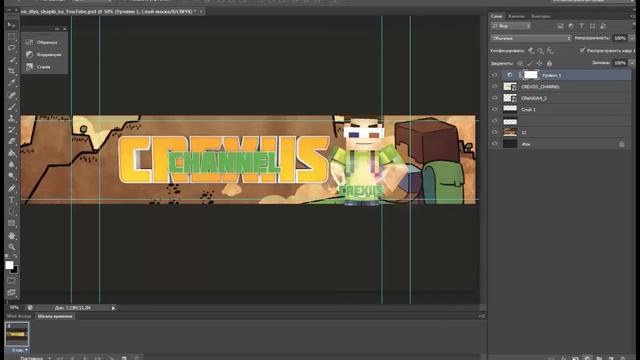Viewport: 640px width, 360px height.
Task: Select the Pen tool
Action: [12, 189]
